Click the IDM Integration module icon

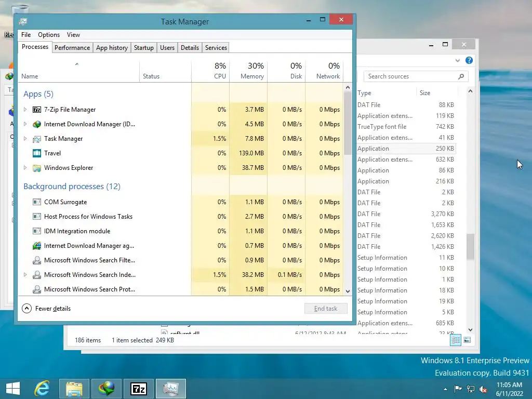click(37, 231)
